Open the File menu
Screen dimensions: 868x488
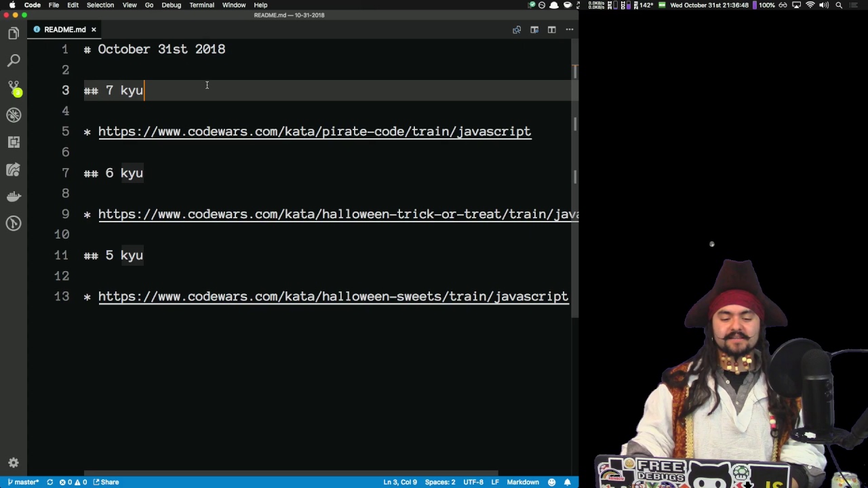click(x=54, y=5)
